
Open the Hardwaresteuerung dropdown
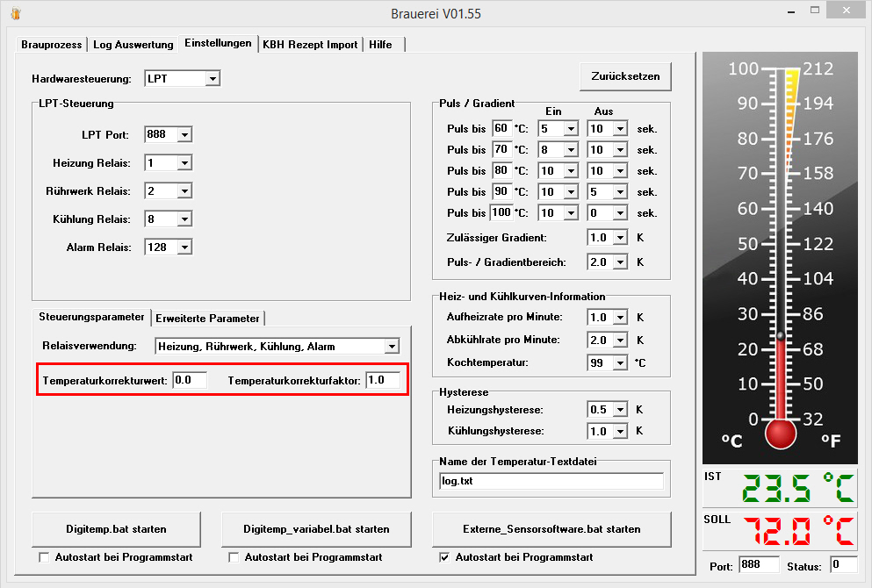(212, 79)
